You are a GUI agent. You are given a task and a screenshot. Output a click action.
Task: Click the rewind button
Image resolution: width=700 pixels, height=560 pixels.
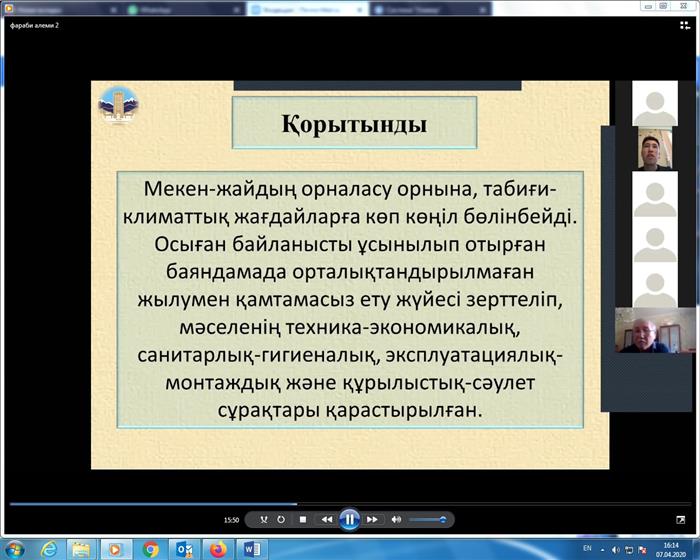point(326,520)
